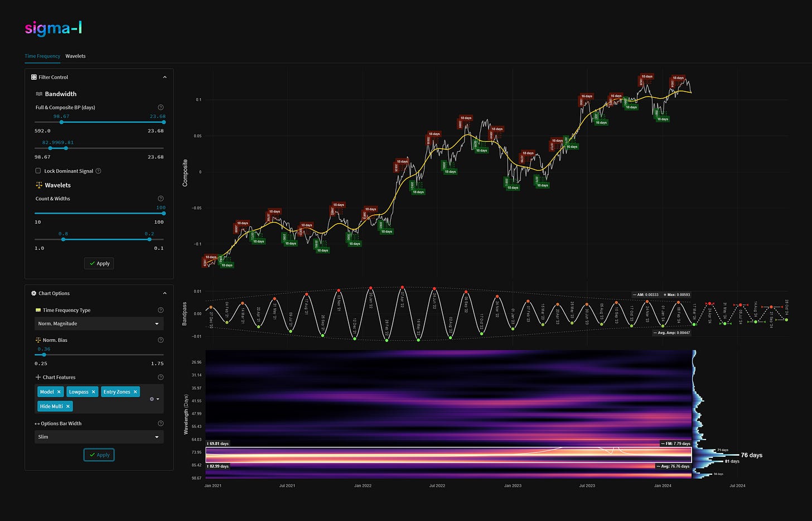
Task: Click the 23.68 bandwidth slider handle
Action: [x=163, y=122]
